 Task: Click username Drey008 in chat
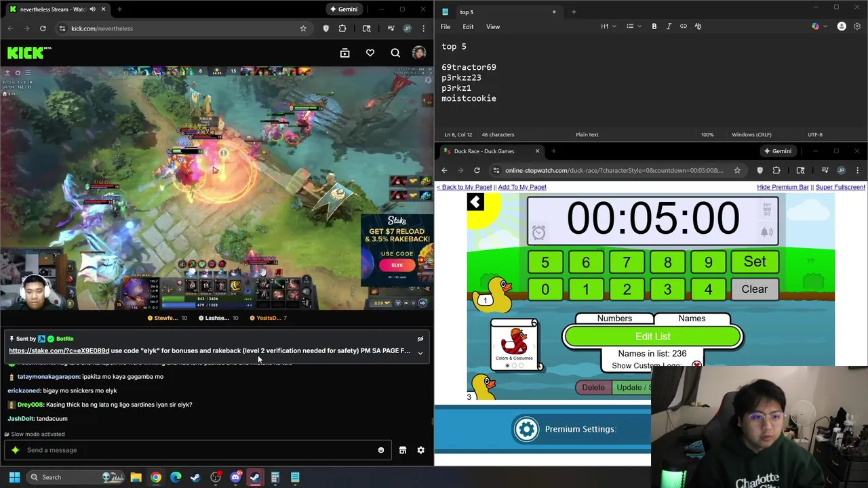(30, 405)
